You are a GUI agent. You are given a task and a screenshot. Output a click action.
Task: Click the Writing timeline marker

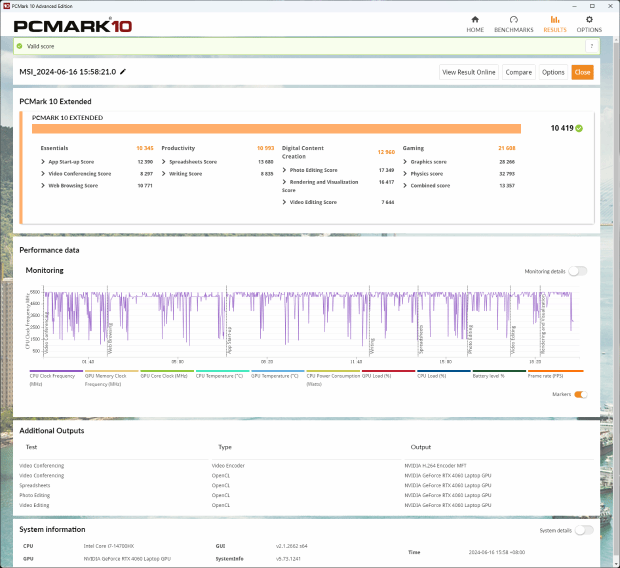tap(372, 346)
